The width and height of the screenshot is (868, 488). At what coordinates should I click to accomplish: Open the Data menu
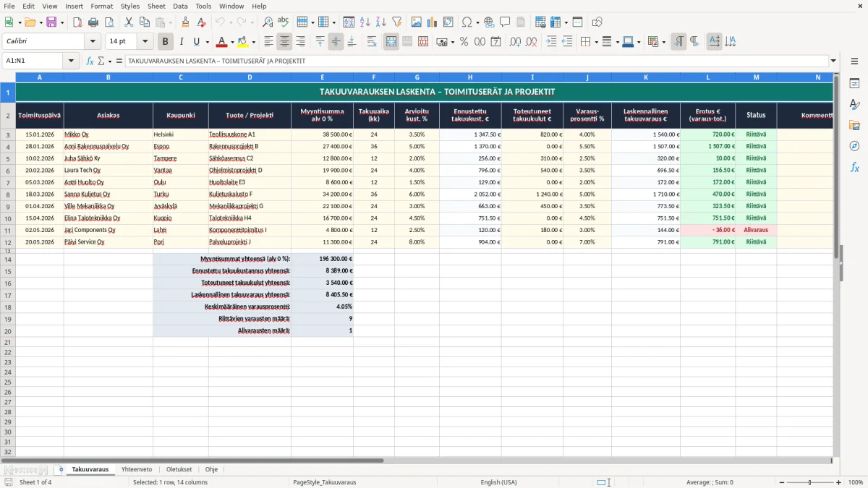point(180,6)
